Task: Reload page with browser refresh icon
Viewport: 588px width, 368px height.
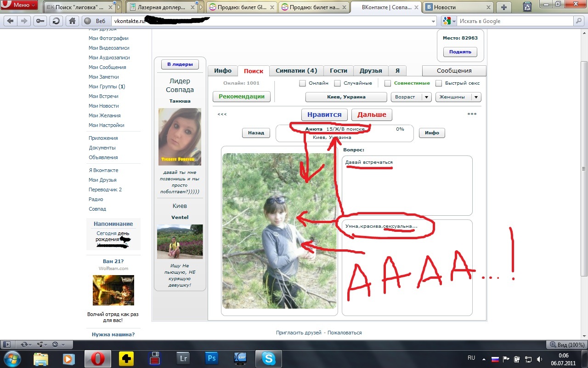Action: (x=56, y=21)
